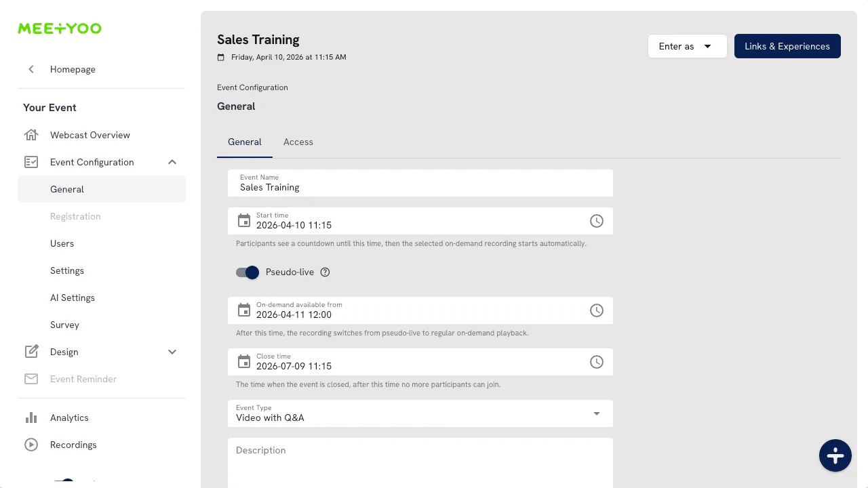
Task: Click the Close time clock icon
Action: (596, 362)
